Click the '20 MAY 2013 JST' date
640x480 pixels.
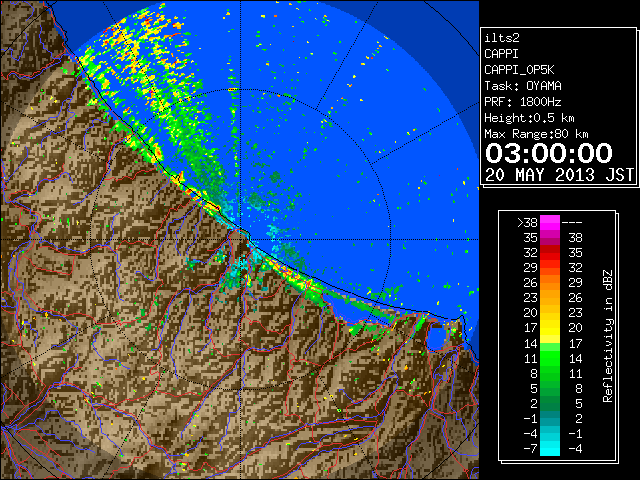[559, 175]
